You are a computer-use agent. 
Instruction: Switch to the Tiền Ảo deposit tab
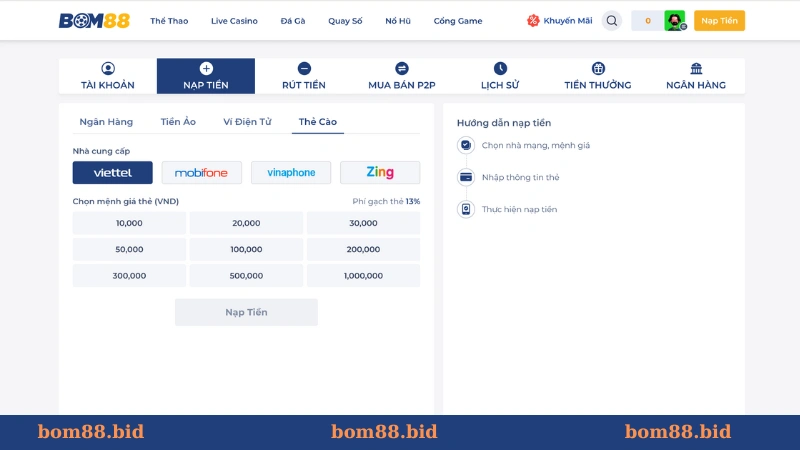178,122
